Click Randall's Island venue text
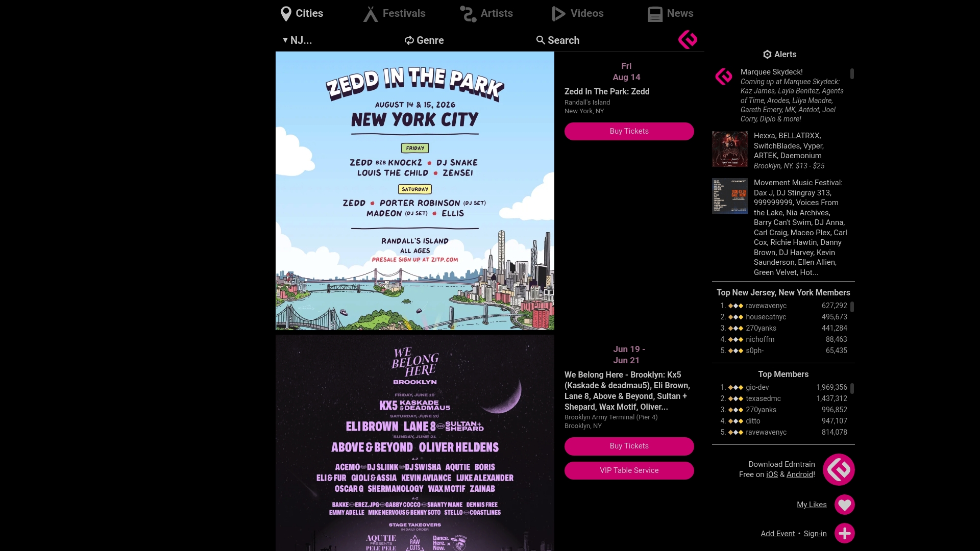980x551 pixels. click(x=587, y=102)
